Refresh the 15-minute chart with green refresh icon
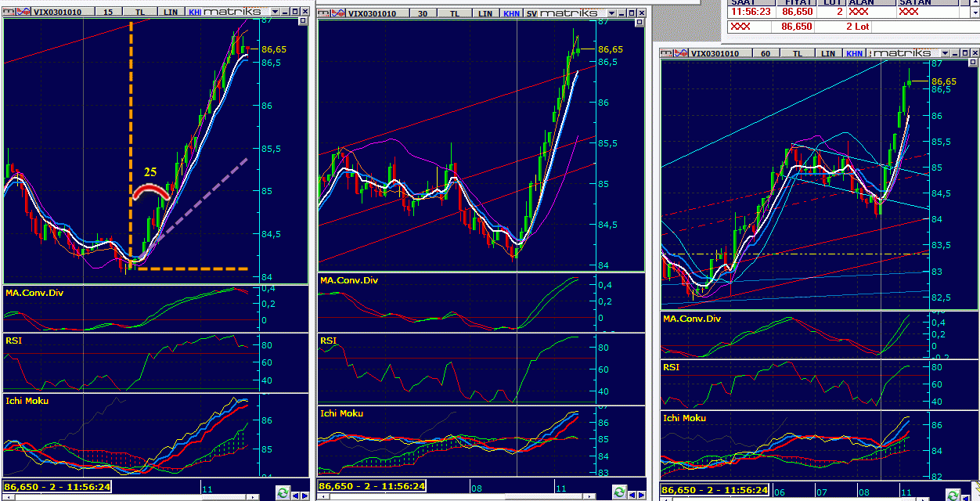The image size is (980, 501). pyautogui.click(x=282, y=492)
